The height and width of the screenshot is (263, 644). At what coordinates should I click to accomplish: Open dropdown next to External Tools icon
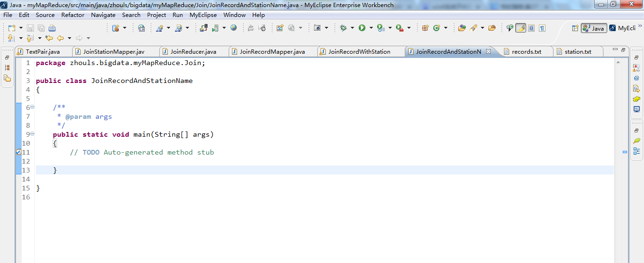[x=409, y=28]
